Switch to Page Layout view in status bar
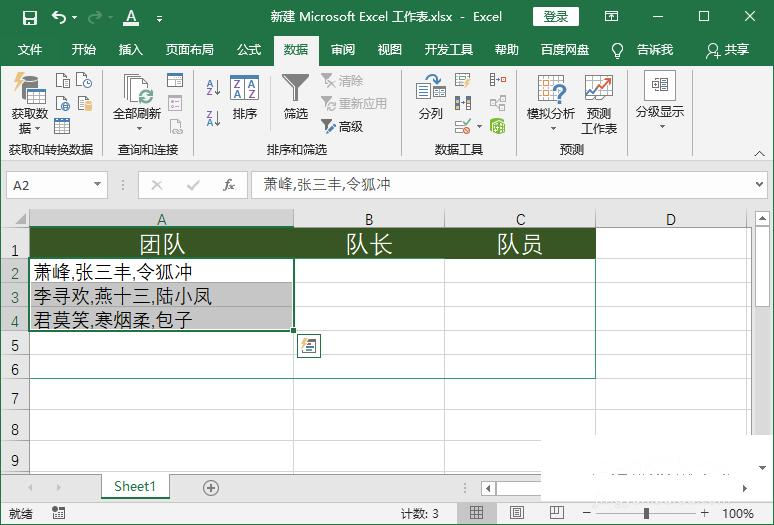 click(516, 513)
